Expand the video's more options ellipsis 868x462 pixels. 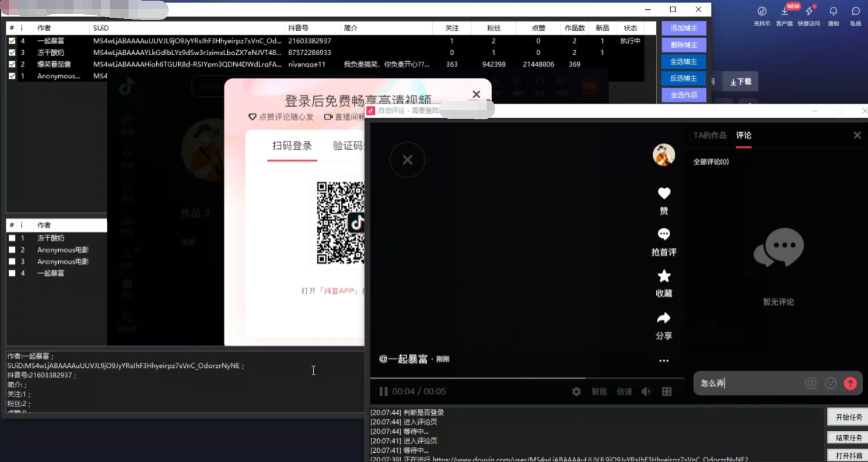tap(664, 360)
